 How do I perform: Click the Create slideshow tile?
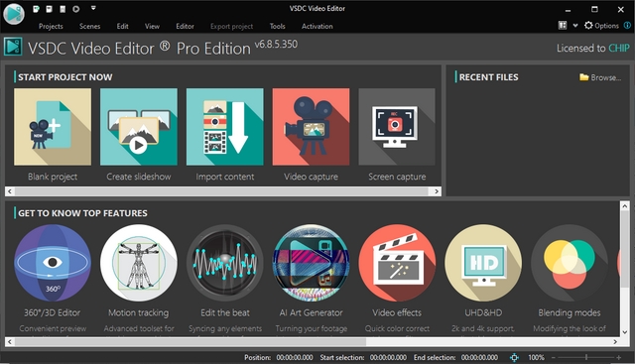pos(139,127)
